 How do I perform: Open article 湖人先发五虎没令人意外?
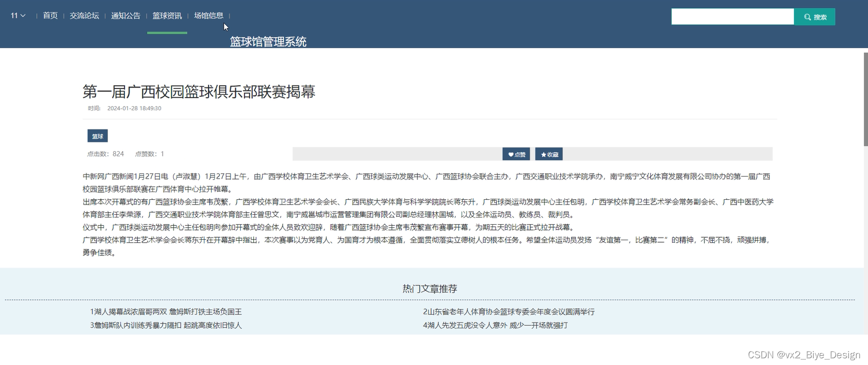[x=495, y=325]
